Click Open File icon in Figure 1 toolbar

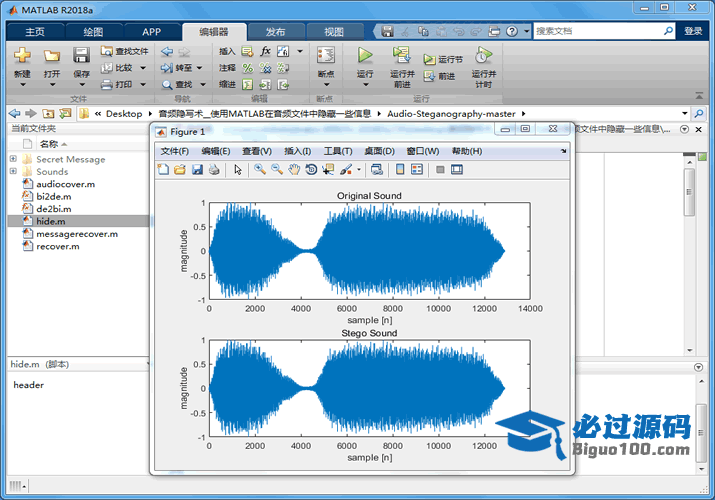180,170
